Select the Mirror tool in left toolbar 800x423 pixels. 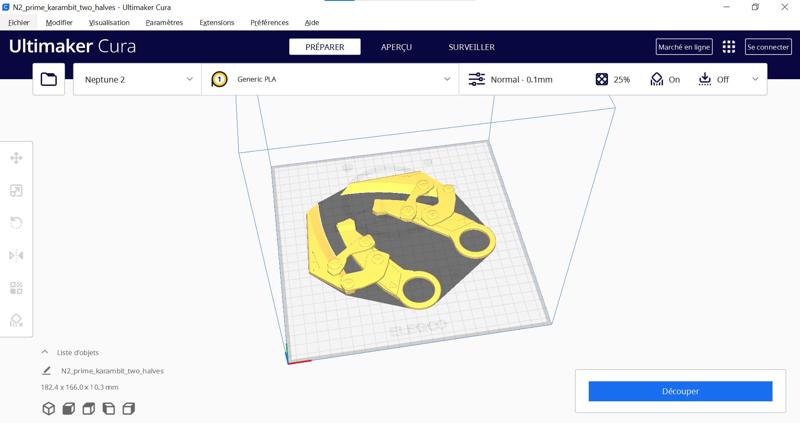click(x=16, y=255)
